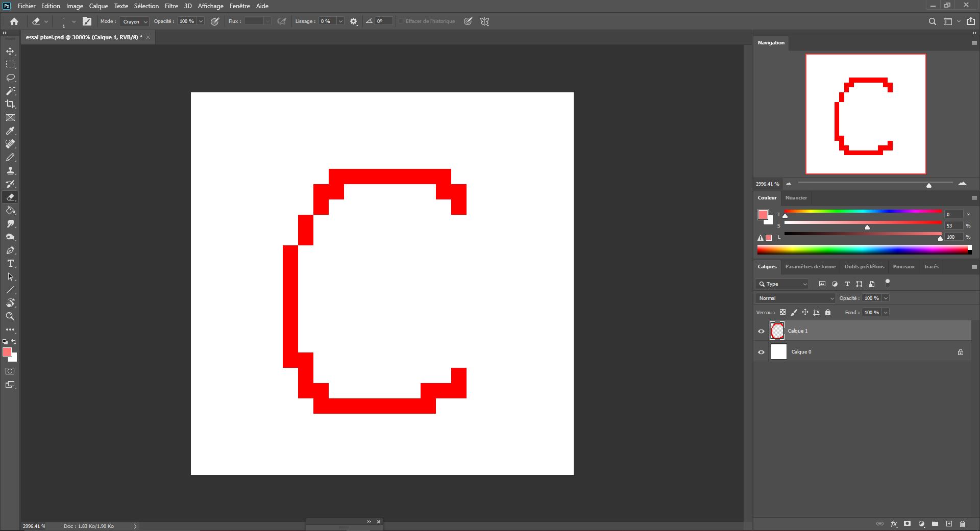Screen dimensions: 980x531
Task: Select the horizontal Type tool
Action: click(x=10, y=264)
